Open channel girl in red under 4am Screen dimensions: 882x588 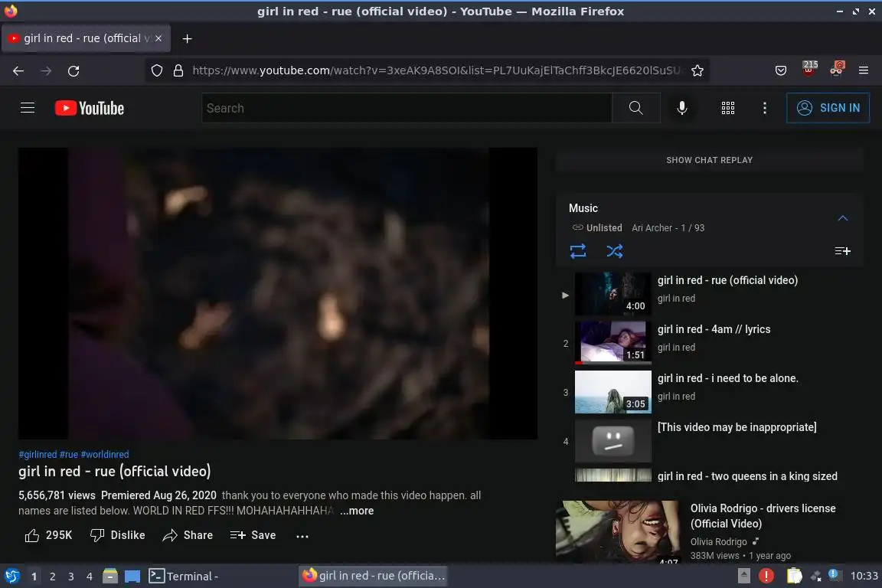(x=676, y=347)
